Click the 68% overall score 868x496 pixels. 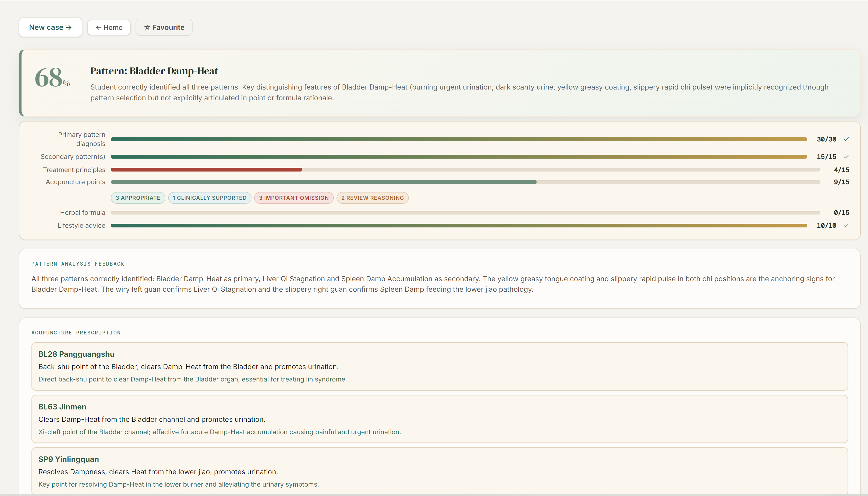52,77
